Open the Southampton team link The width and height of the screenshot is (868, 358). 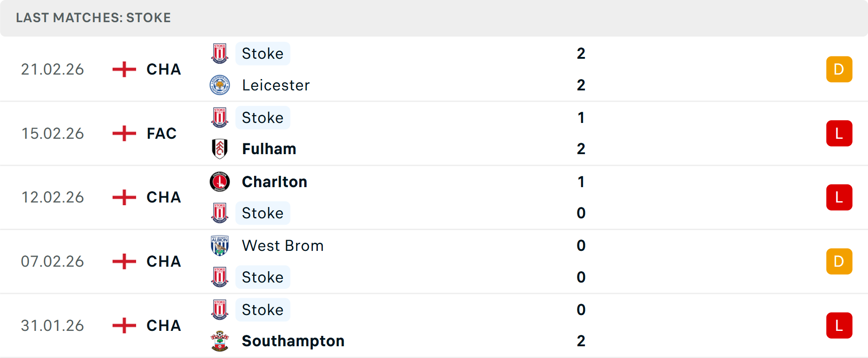[293, 341]
